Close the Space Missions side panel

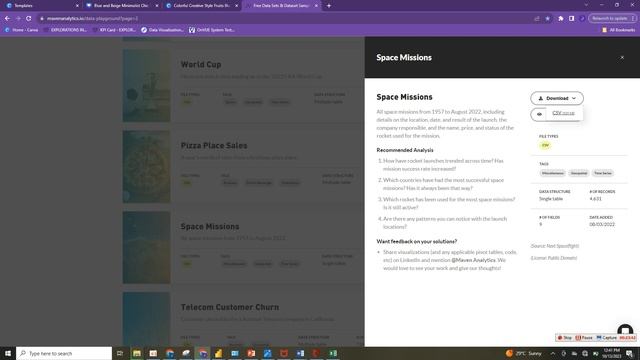coord(622,58)
